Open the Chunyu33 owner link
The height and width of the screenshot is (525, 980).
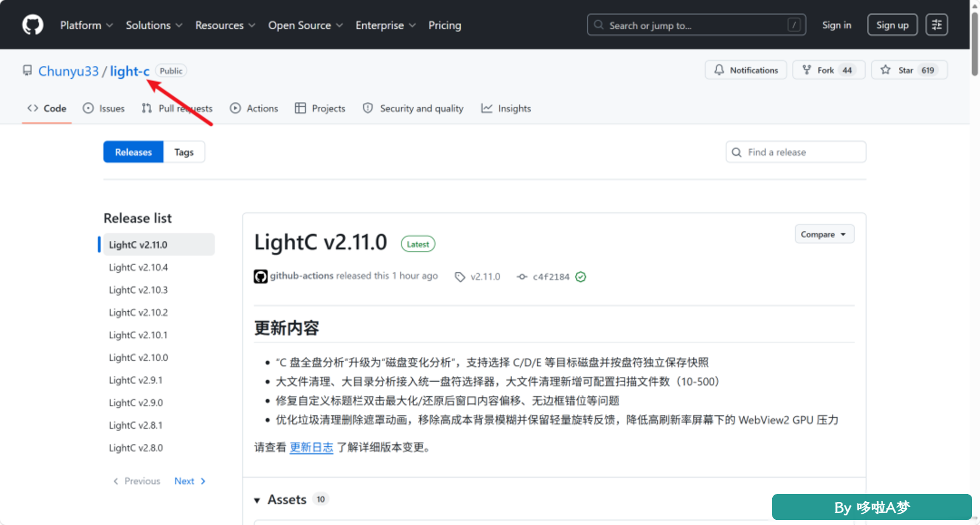point(68,71)
